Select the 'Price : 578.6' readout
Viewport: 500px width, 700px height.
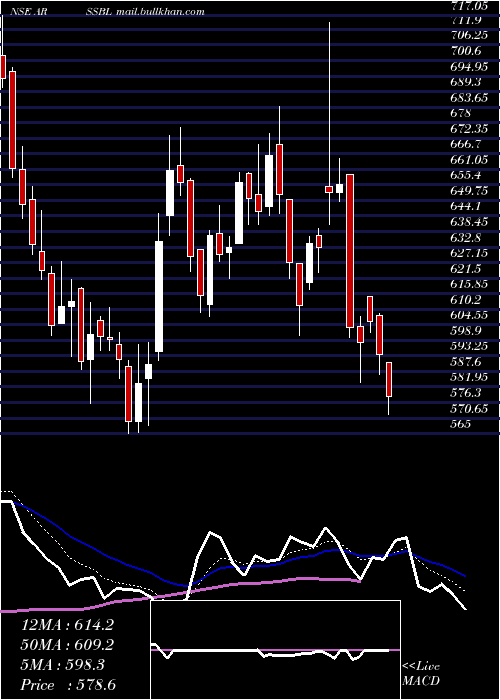coord(68,684)
